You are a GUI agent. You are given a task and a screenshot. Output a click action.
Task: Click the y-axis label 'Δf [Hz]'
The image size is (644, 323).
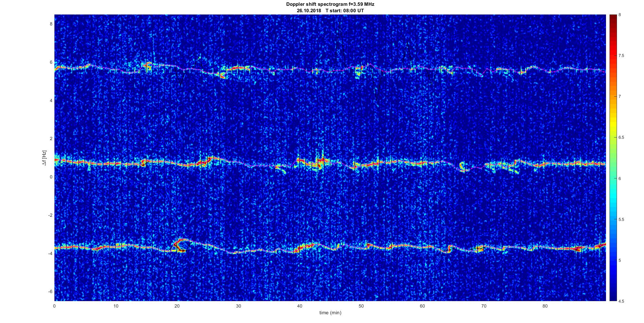[44, 158]
